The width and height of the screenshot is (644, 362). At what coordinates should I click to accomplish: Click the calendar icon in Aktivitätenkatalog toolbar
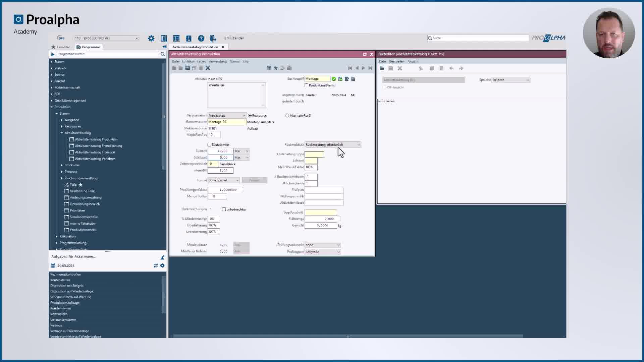coord(269,68)
